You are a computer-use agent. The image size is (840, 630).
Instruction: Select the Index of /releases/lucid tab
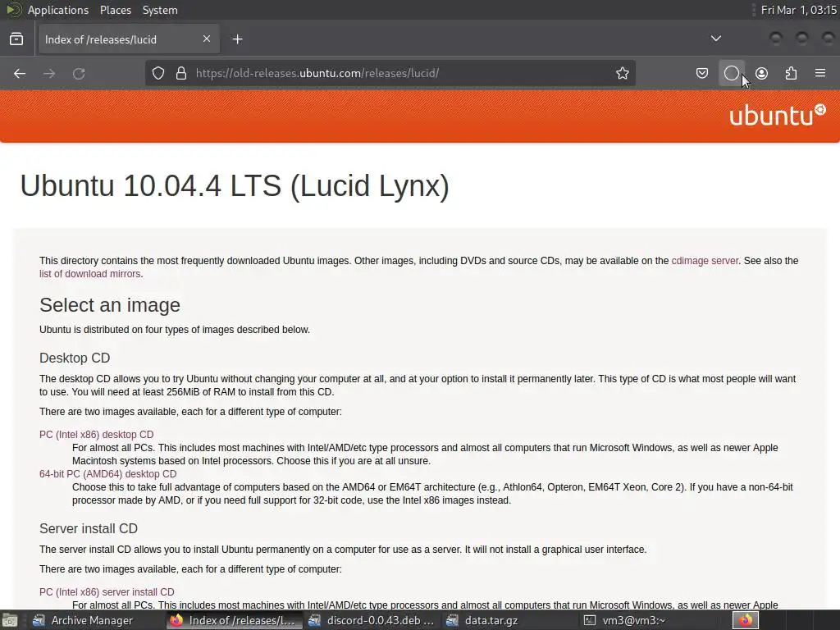pos(129,39)
